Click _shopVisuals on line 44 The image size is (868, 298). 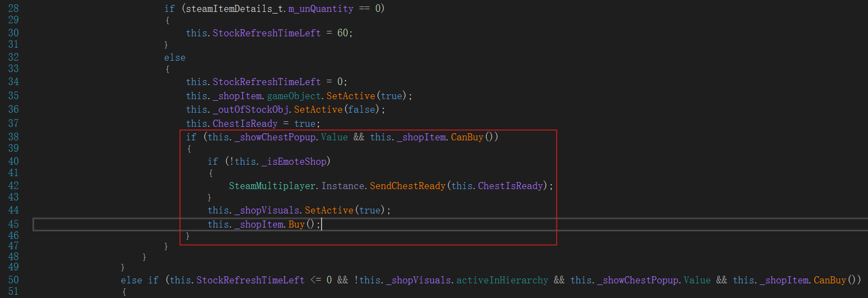(267, 210)
